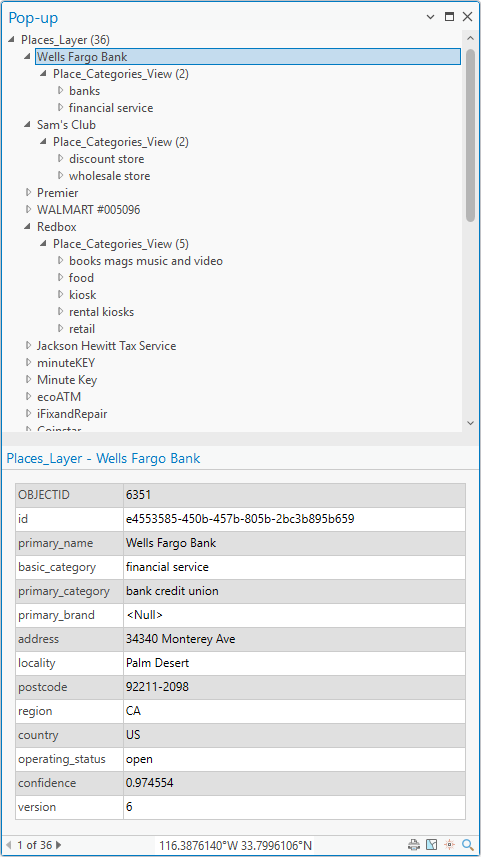
Task: Collapse the Wells Fargo Bank node
Action: [x=28, y=56]
